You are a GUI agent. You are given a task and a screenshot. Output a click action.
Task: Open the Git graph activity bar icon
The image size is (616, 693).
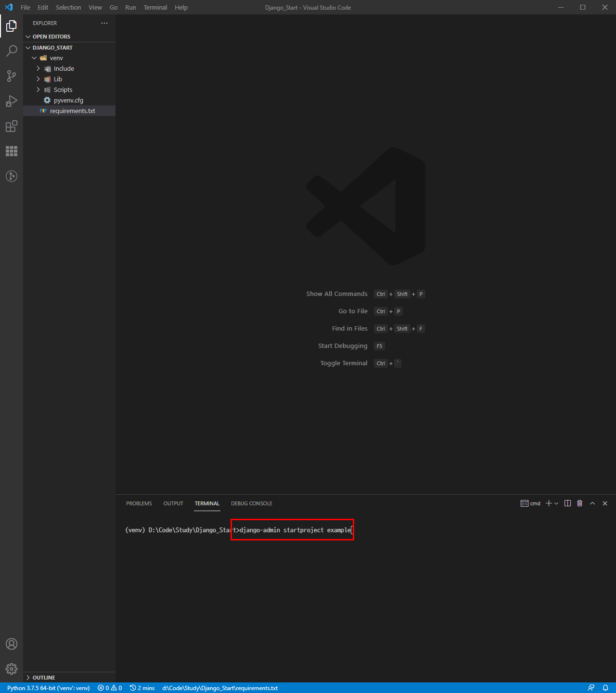click(12, 176)
